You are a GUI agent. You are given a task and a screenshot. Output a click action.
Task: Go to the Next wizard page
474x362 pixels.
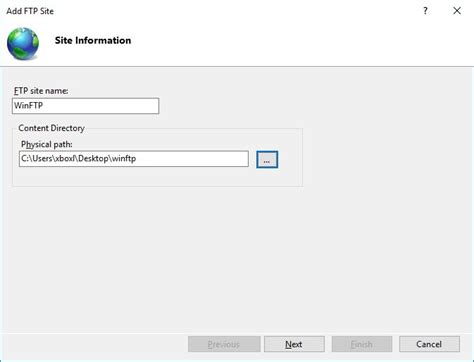[294, 344]
